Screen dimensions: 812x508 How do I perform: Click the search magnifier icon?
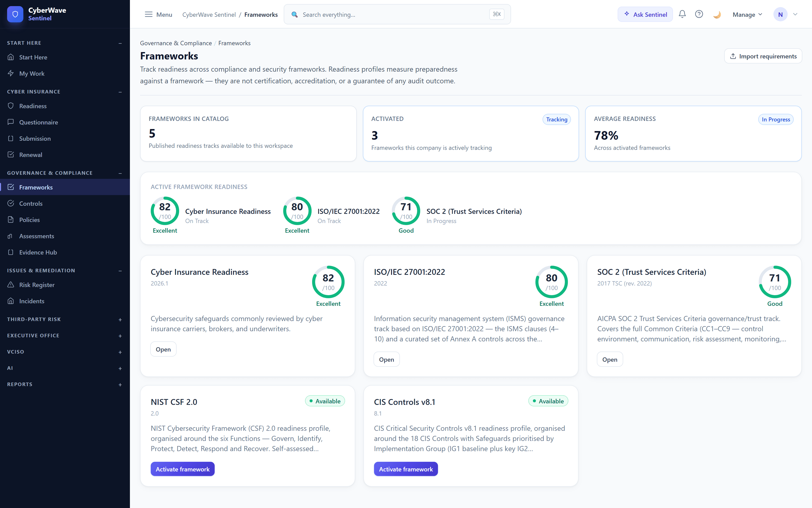pyautogui.click(x=295, y=14)
